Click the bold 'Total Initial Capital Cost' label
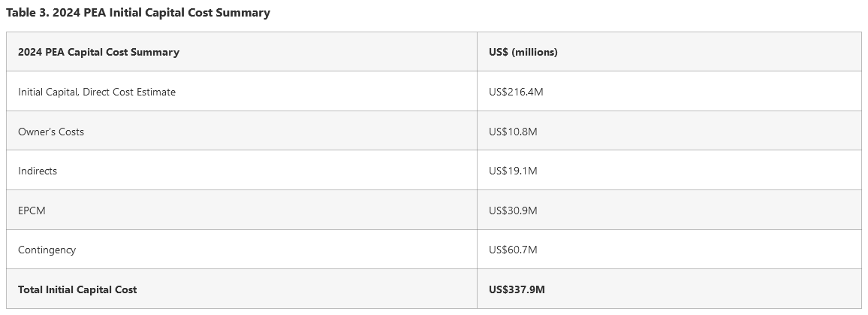Image resolution: width=868 pixels, height=315 pixels. [77, 289]
